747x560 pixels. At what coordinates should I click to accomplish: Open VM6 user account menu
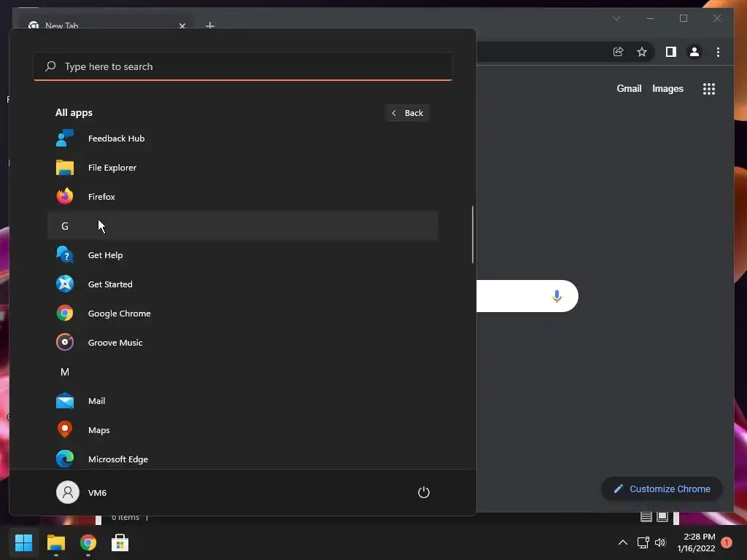[x=82, y=492]
